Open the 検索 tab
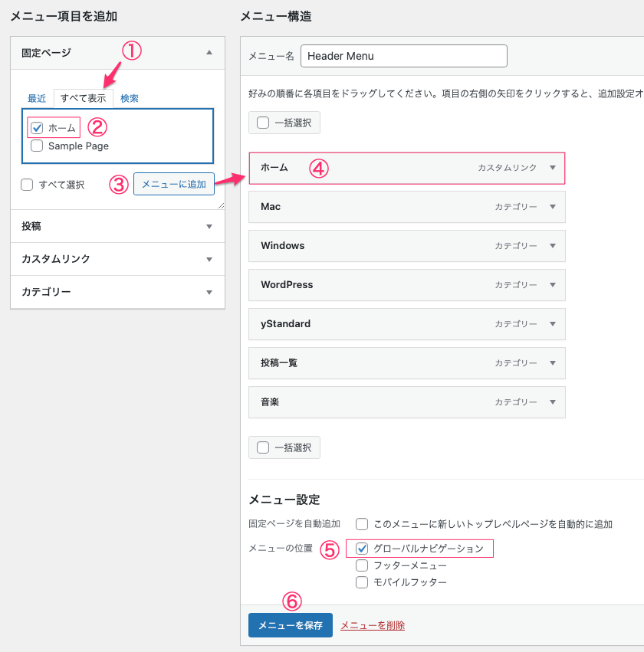This screenshot has width=644, height=652. pos(130,99)
